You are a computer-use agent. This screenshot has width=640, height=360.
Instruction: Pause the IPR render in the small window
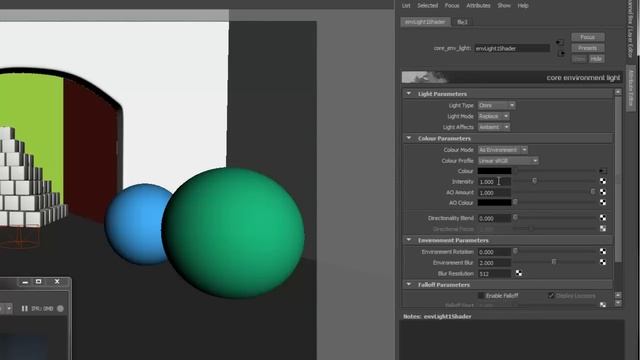24,309
